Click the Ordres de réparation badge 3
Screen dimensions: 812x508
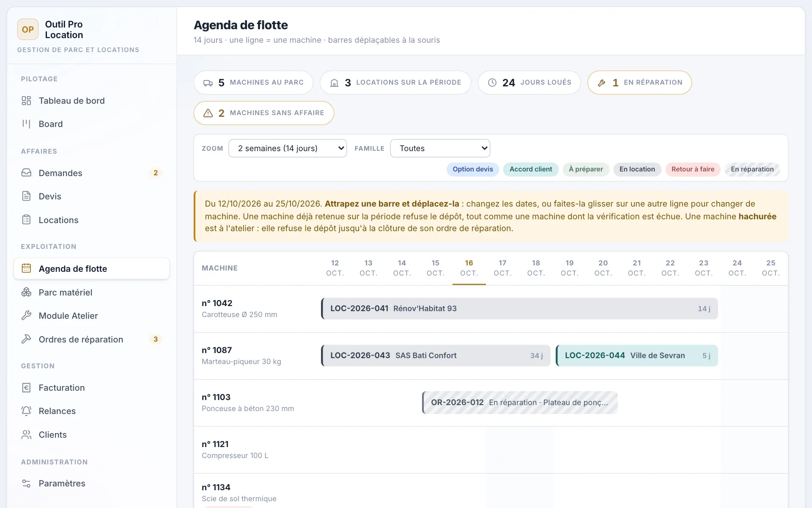pyautogui.click(x=156, y=339)
